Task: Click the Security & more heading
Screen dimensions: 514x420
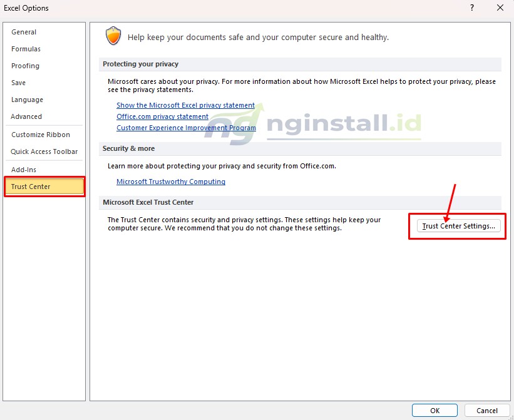Action: click(128, 149)
